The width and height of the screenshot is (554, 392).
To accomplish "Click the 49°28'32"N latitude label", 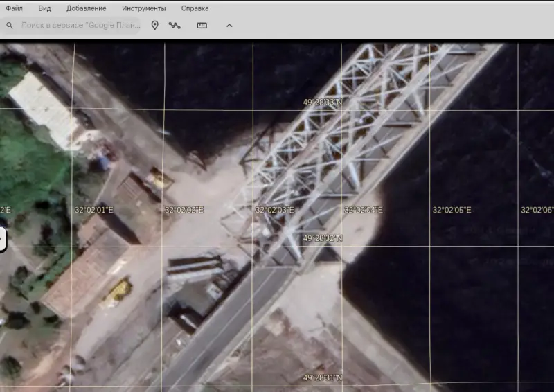I will pyautogui.click(x=323, y=238).
